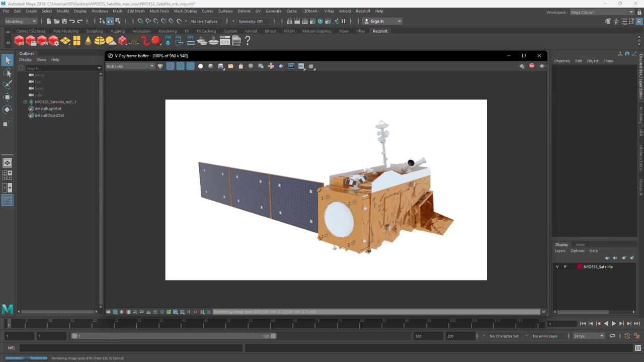Image resolution: width=644 pixels, height=362 pixels.
Task: Click the New Scene icon
Action: 49,21
